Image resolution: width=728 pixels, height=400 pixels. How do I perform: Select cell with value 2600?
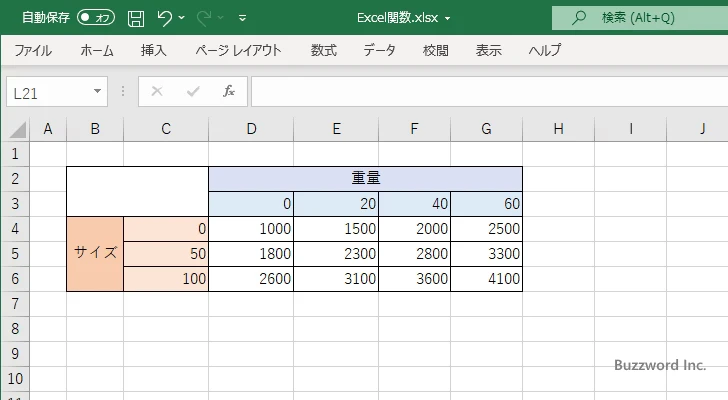pyautogui.click(x=251, y=279)
